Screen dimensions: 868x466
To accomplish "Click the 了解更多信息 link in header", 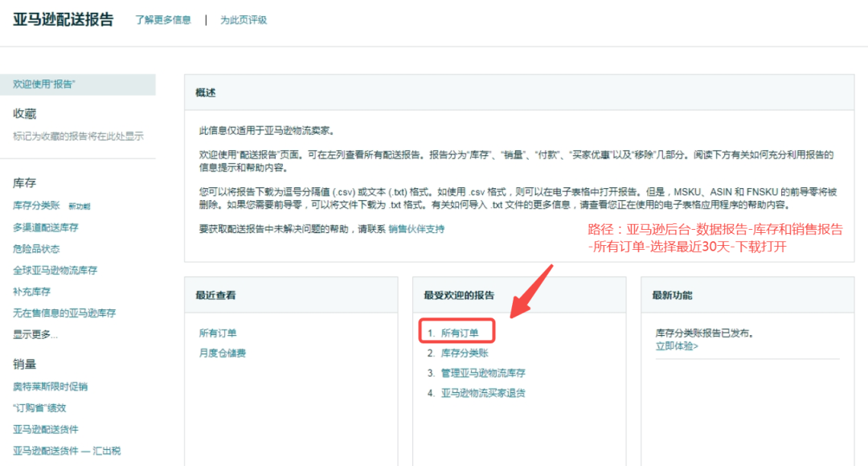I will click(163, 20).
